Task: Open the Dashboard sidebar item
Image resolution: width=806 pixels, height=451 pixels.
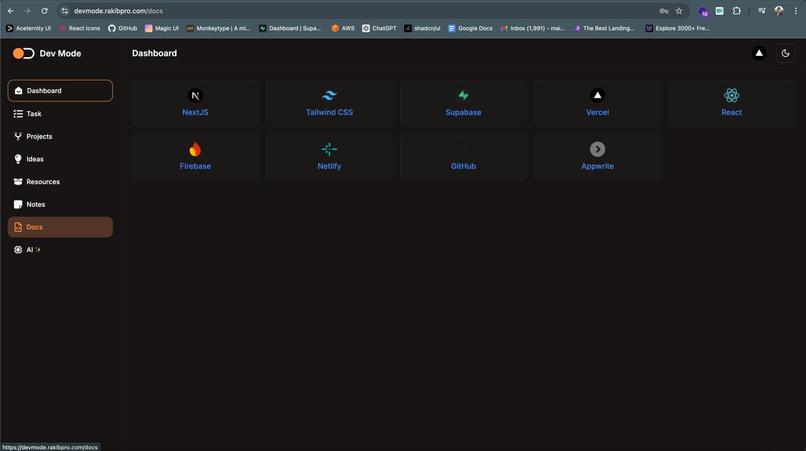Action: click(x=60, y=91)
